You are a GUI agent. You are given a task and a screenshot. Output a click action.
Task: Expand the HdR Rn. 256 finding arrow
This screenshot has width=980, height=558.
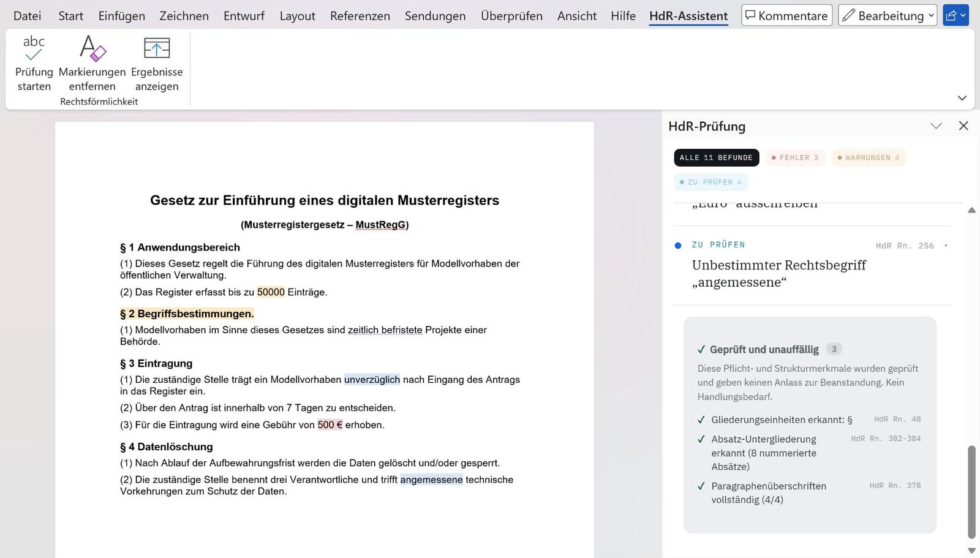point(946,246)
